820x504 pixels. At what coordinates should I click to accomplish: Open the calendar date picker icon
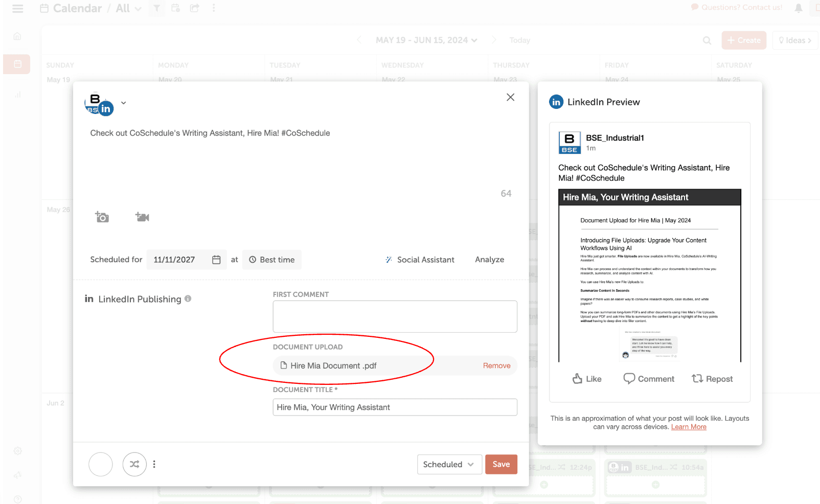(x=216, y=260)
